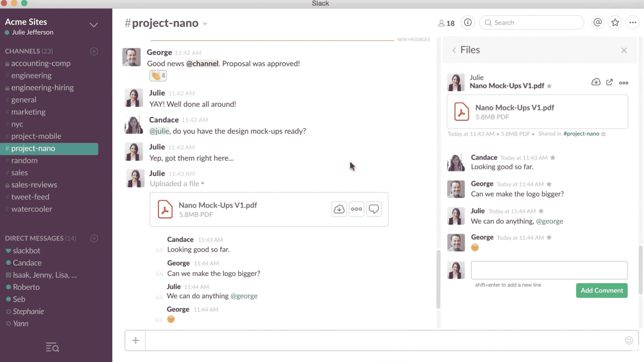Download Nano Mock-Ups V1.pdf in chat message
This screenshot has width=644, height=362.
tap(339, 209)
